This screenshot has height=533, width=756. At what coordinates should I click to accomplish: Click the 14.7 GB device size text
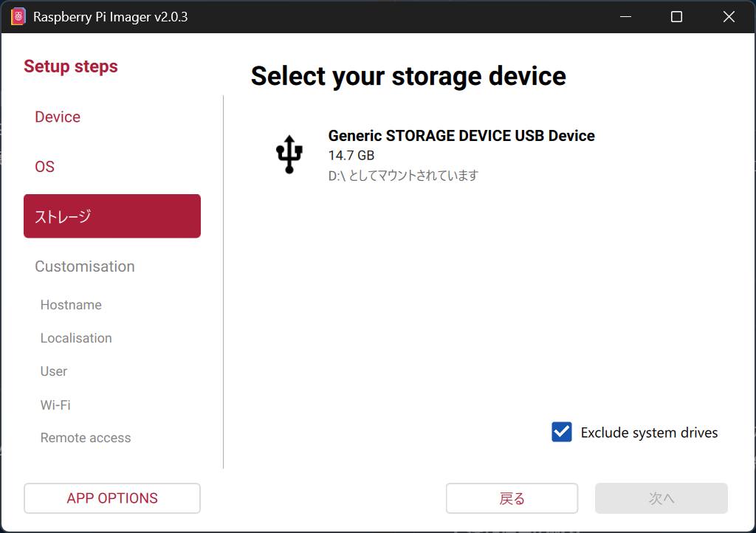pos(351,156)
